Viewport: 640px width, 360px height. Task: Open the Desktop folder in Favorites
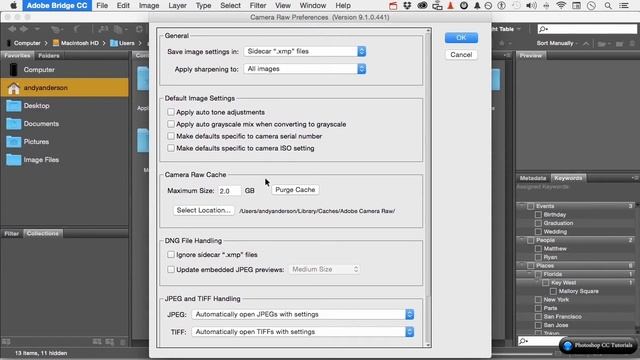13,106
